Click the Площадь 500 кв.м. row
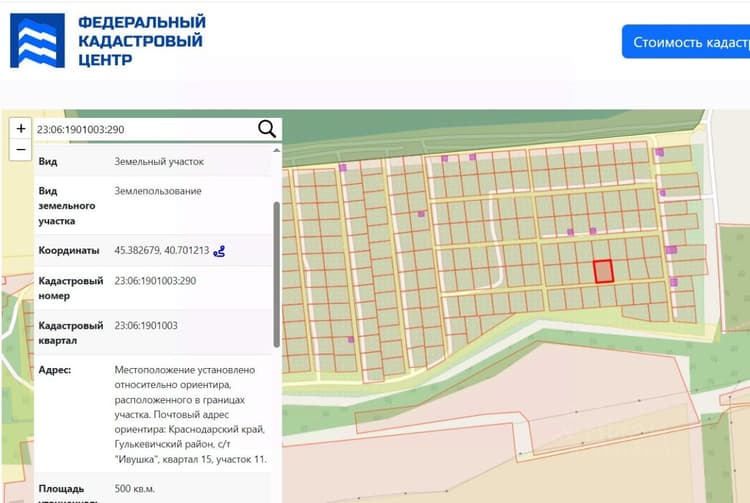 coord(153,489)
